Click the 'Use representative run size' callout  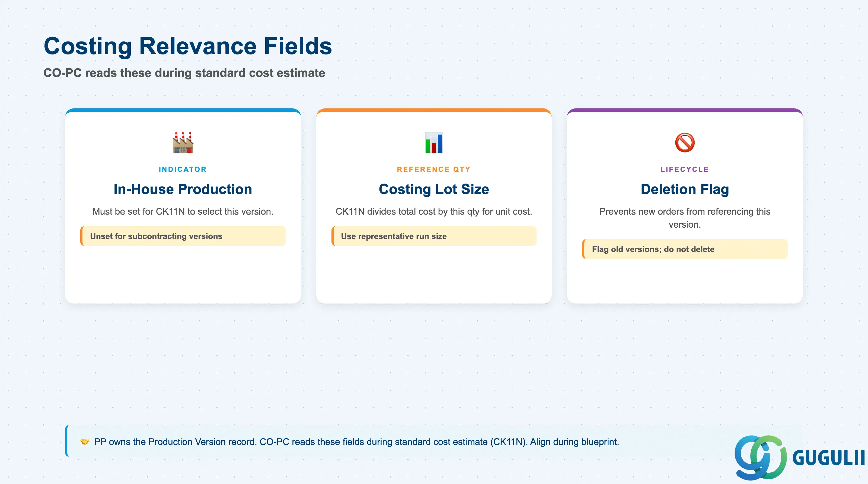434,236
